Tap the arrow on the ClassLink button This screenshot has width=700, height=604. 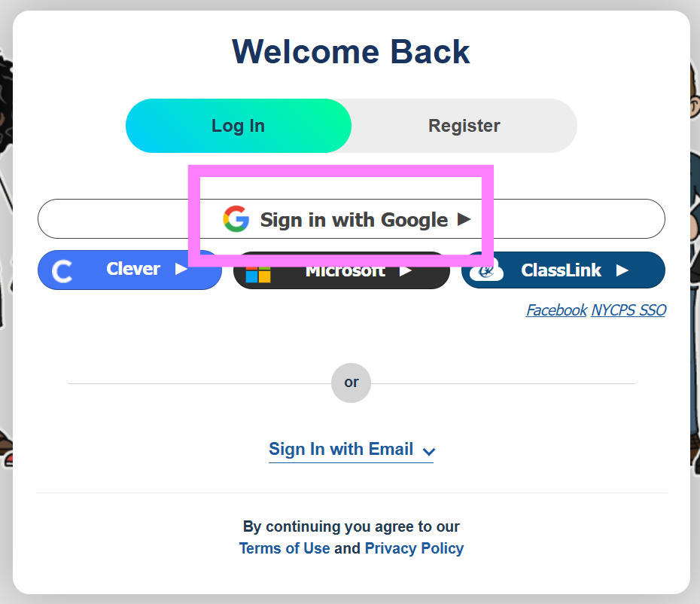tap(622, 270)
